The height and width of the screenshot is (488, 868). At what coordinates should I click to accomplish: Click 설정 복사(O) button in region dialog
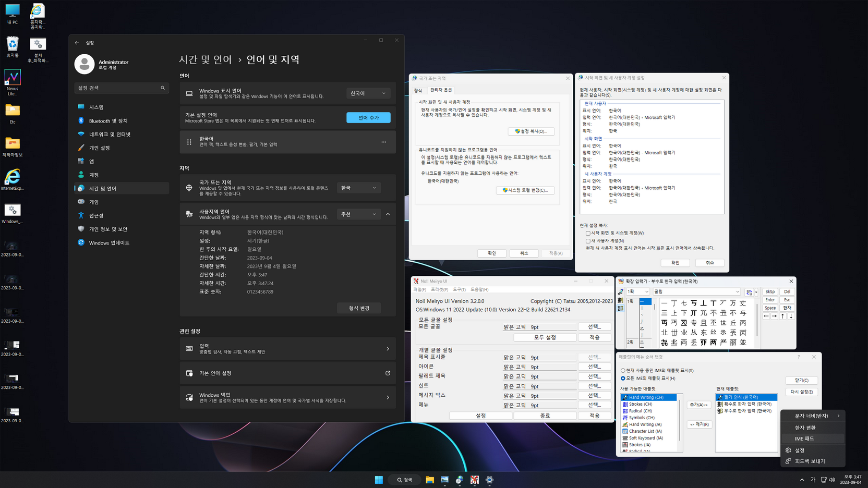point(531,131)
